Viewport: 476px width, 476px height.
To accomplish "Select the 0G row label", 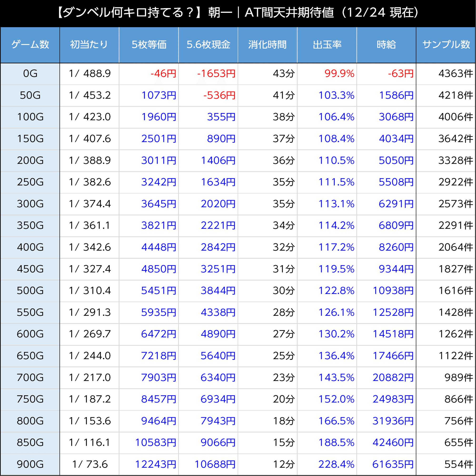I will [30, 74].
